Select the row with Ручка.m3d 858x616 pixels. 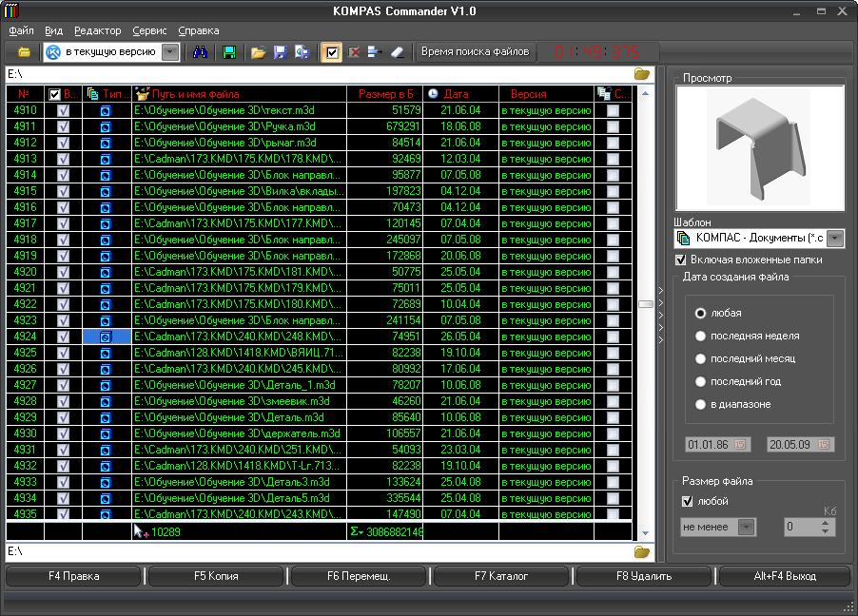pyautogui.click(x=319, y=126)
